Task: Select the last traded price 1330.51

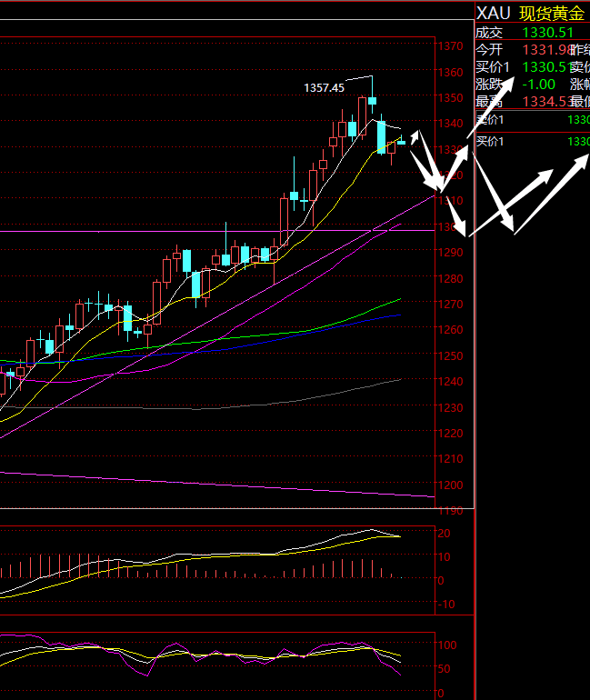Action: pos(547,33)
